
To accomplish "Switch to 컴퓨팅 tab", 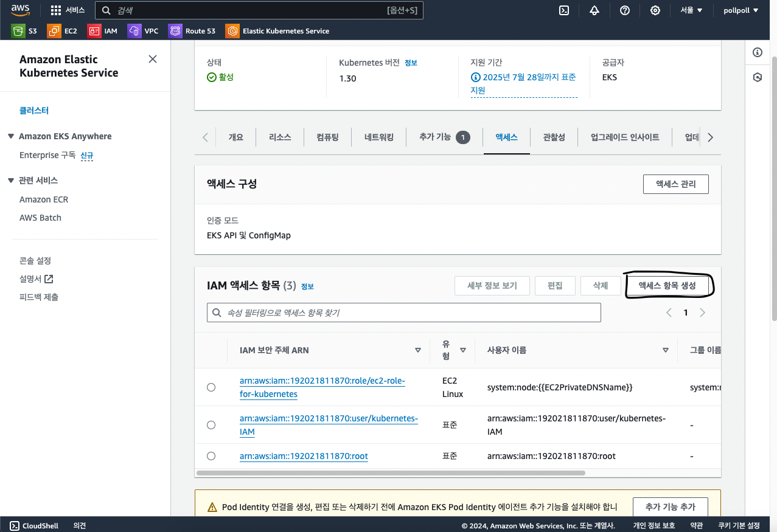I will point(328,137).
